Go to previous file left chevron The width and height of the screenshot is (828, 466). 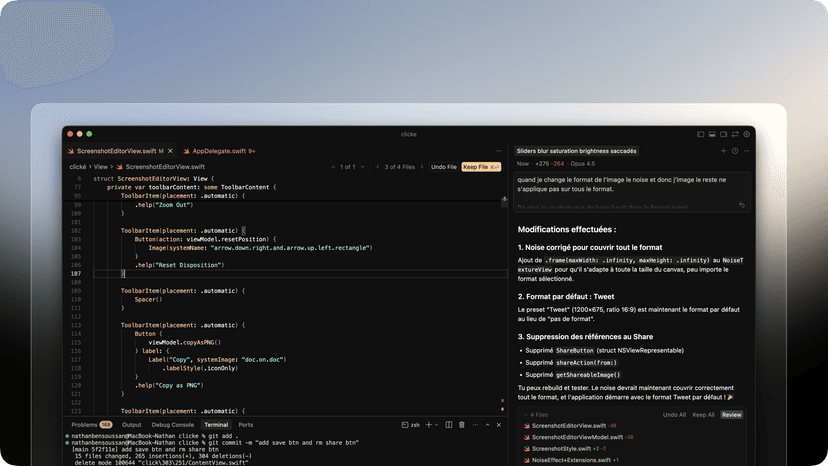coord(378,167)
